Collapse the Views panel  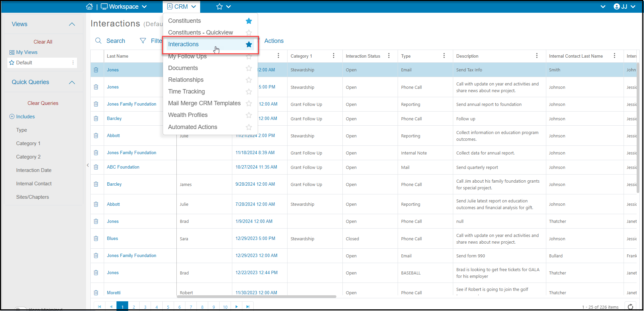click(x=72, y=24)
